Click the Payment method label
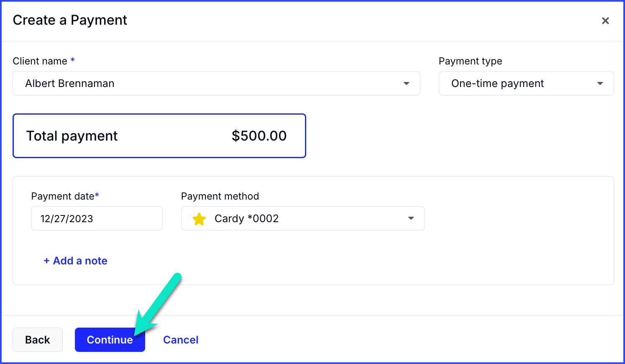Image resolution: width=625 pixels, height=364 pixels. pos(220,196)
